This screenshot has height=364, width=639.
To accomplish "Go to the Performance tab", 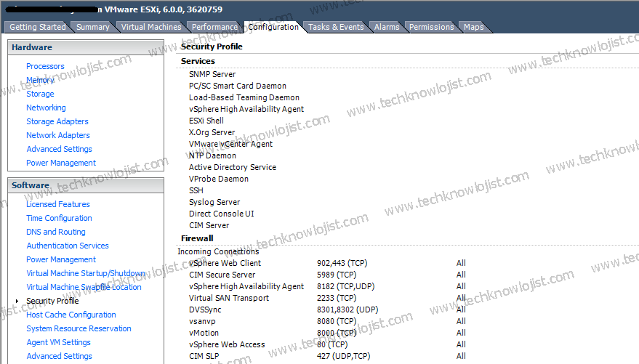I will click(214, 27).
